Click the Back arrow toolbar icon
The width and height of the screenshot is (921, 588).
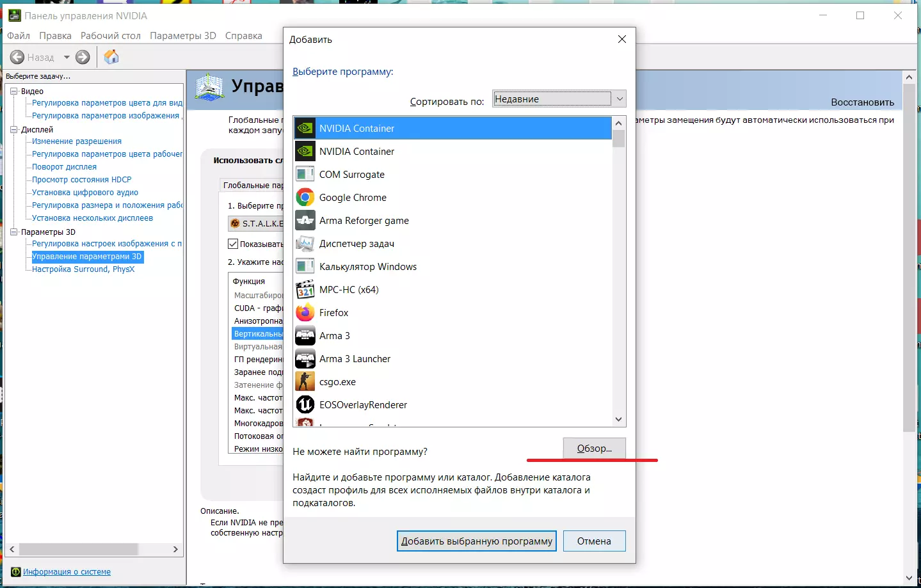pos(17,58)
